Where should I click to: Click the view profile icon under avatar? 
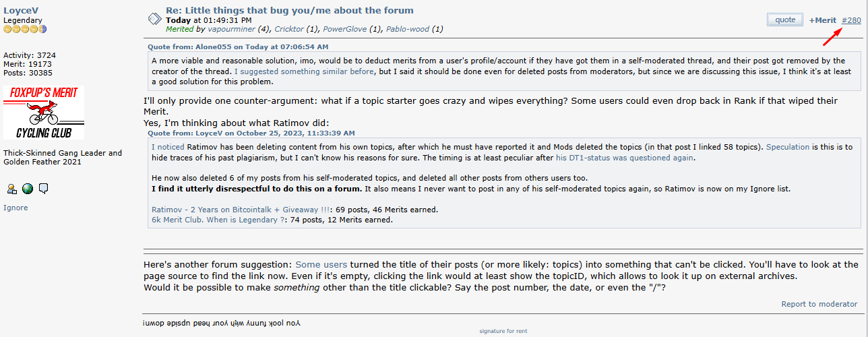coord(11,189)
